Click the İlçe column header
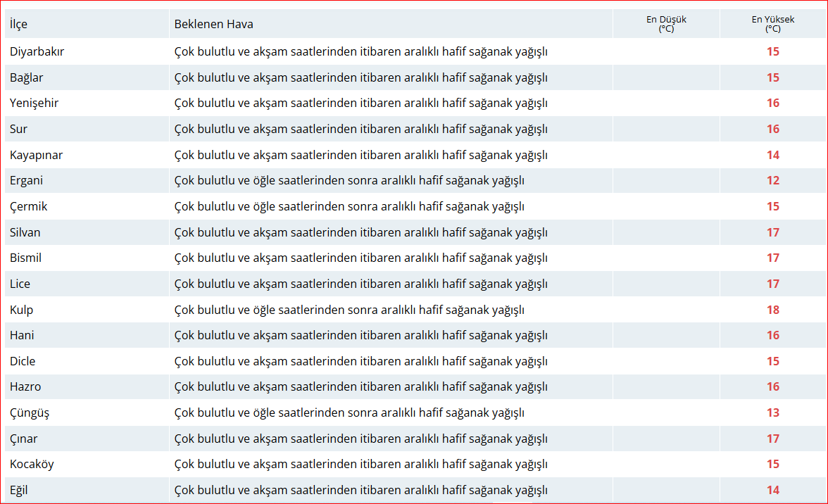828x504 pixels. (19, 25)
